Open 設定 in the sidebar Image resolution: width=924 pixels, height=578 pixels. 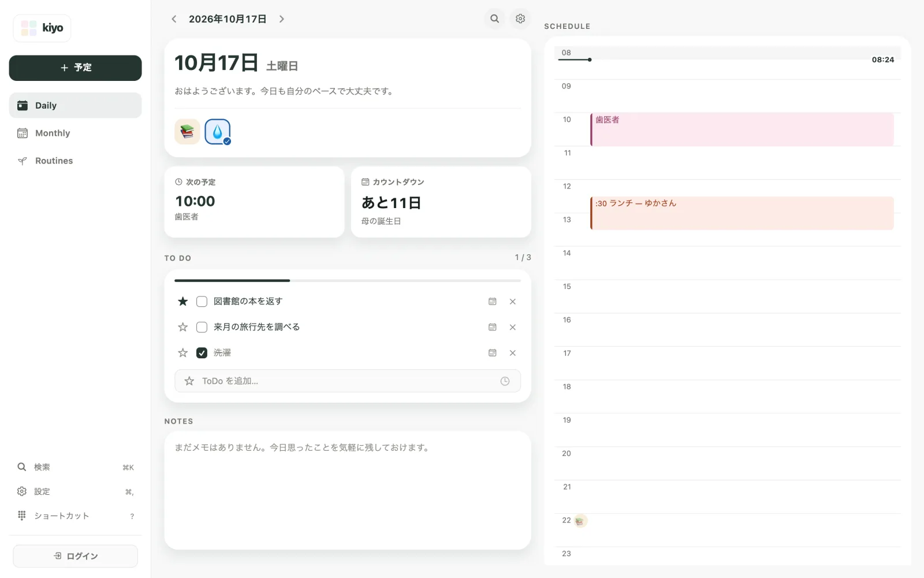[x=75, y=491]
